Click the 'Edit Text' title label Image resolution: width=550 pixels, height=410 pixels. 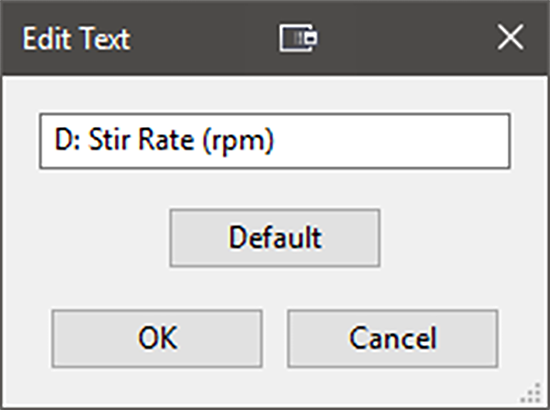[x=76, y=39]
